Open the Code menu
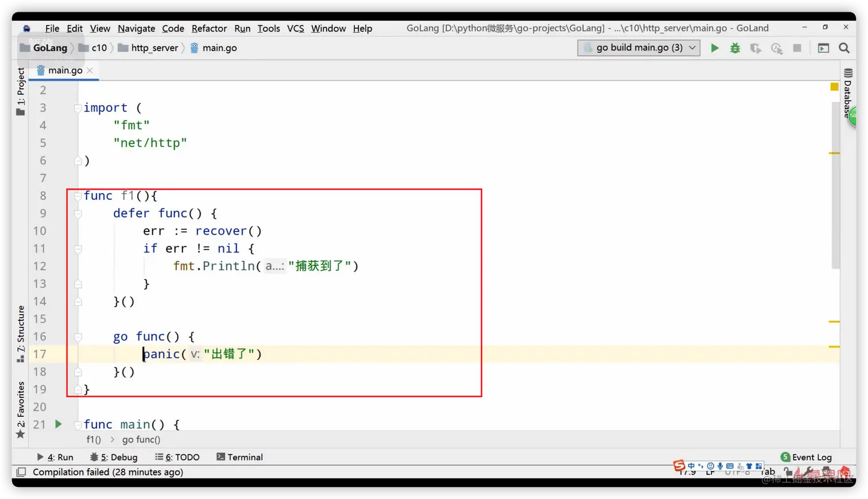 point(173,28)
